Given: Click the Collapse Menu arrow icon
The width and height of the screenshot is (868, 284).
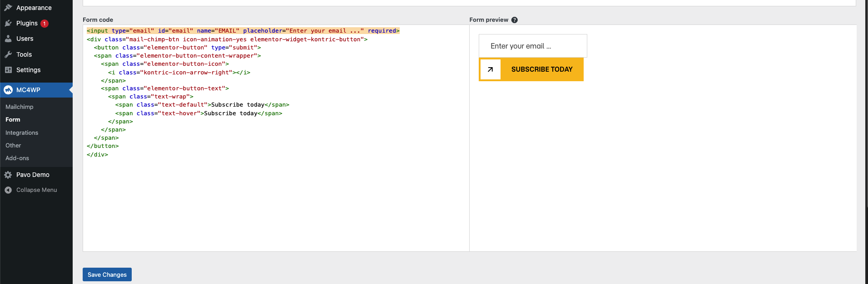Looking at the screenshot, I should coord(8,190).
